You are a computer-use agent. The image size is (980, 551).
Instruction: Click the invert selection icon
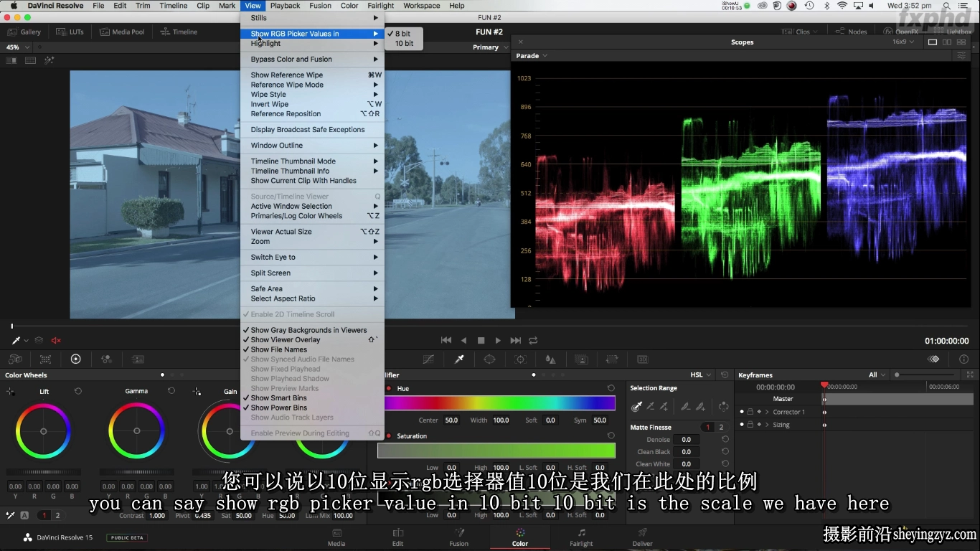(723, 406)
